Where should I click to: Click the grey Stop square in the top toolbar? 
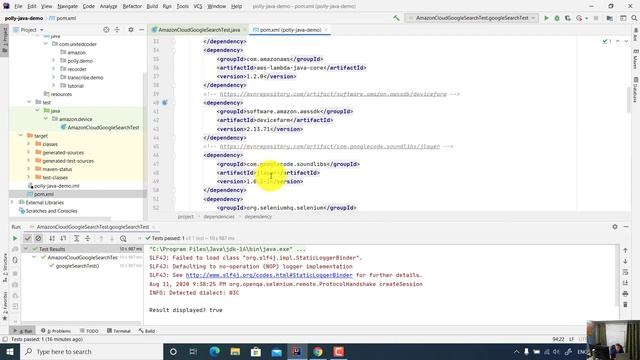(596, 18)
